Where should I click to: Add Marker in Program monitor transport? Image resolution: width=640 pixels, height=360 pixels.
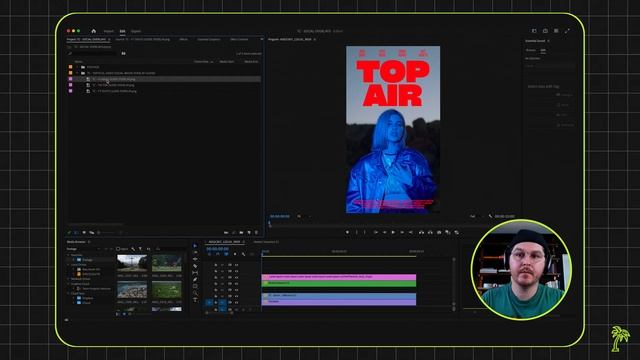347,232
